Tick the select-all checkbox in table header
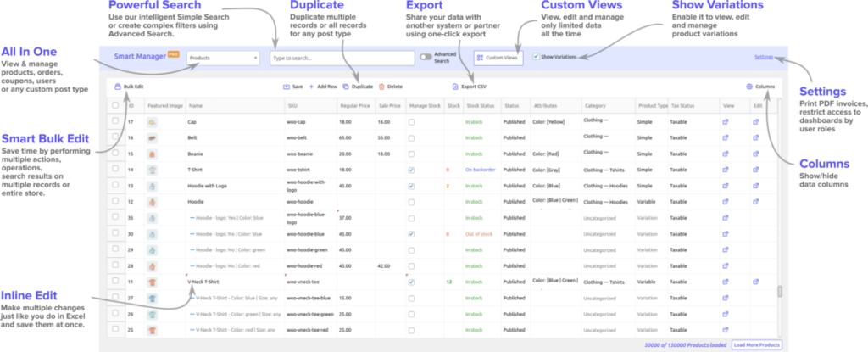Image resolution: width=868 pixels, height=352 pixels. coord(115,106)
